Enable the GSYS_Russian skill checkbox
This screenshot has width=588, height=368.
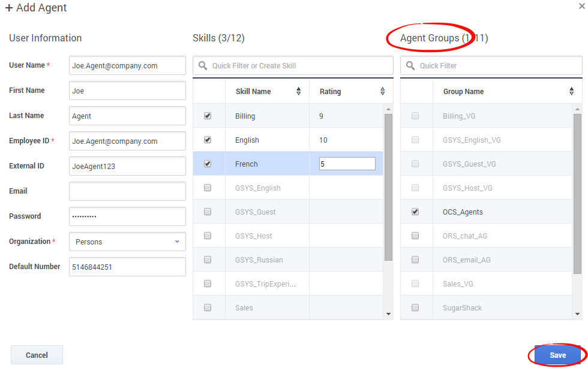click(208, 260)
